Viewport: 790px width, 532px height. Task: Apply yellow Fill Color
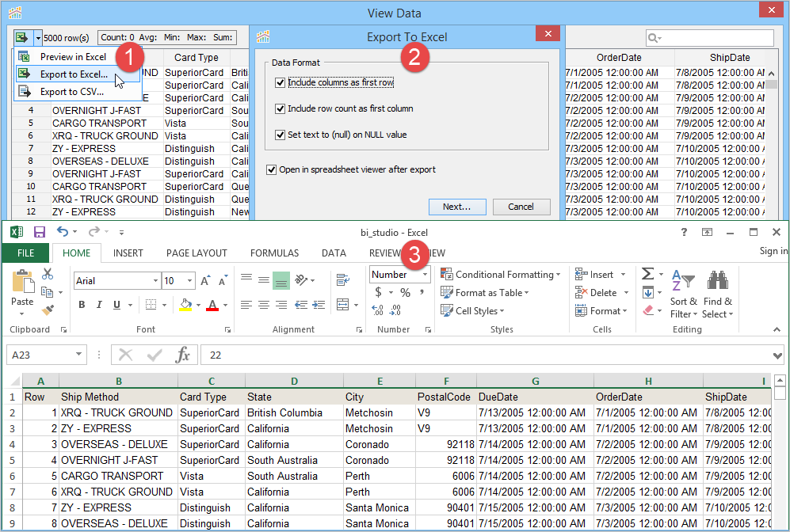tap(185, 305)
